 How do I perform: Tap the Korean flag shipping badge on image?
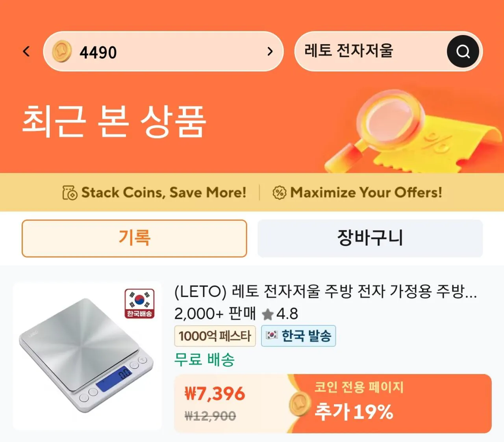(139, 303)
